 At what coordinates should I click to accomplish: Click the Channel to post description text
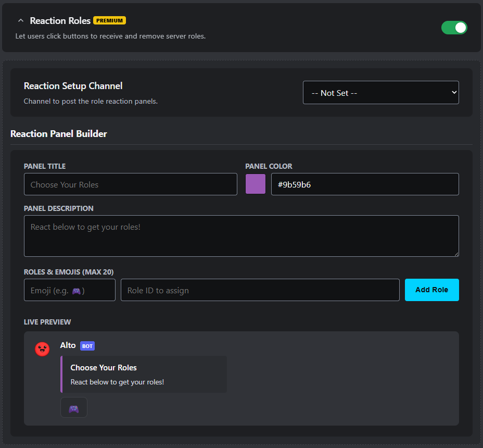click(91, 101)
